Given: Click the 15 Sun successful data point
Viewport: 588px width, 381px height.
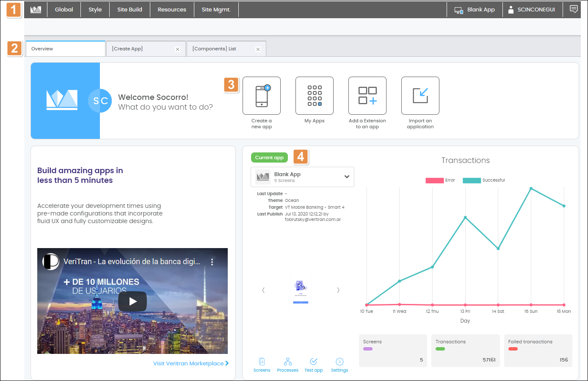Looking at the screenshot, I should [531, 188].
